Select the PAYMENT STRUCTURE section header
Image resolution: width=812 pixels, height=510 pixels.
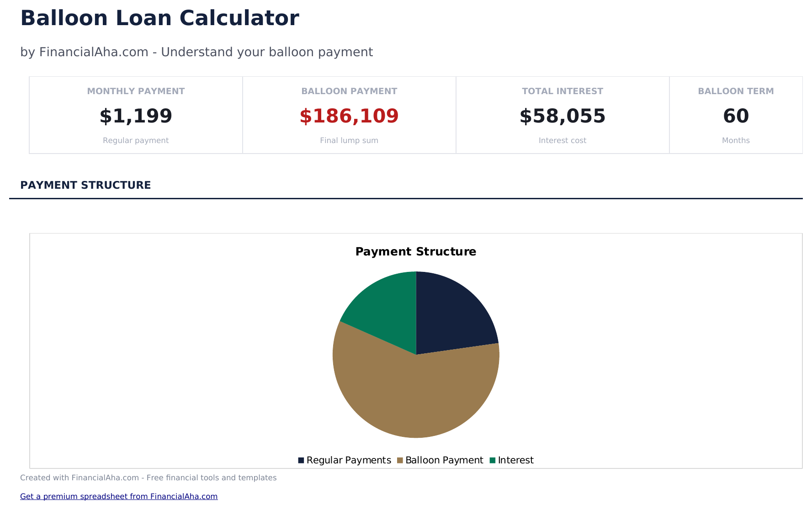pos(85,185)
